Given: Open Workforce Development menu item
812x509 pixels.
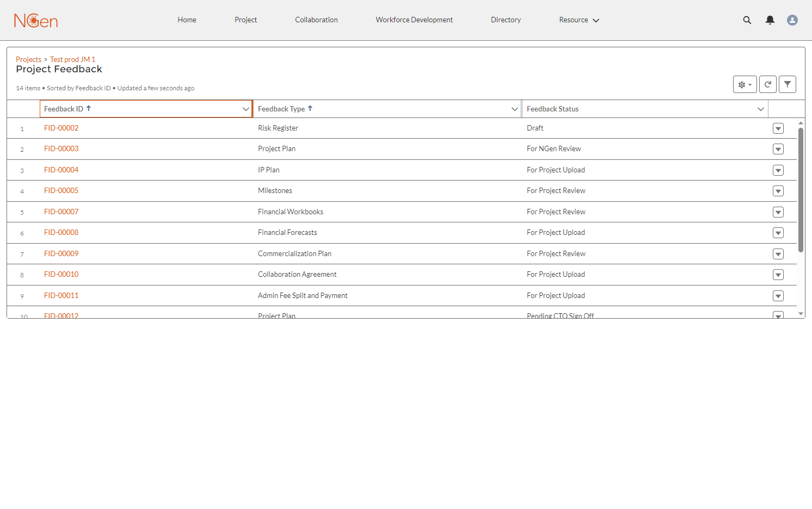Looking at the screenshot, I should [414, 20].
